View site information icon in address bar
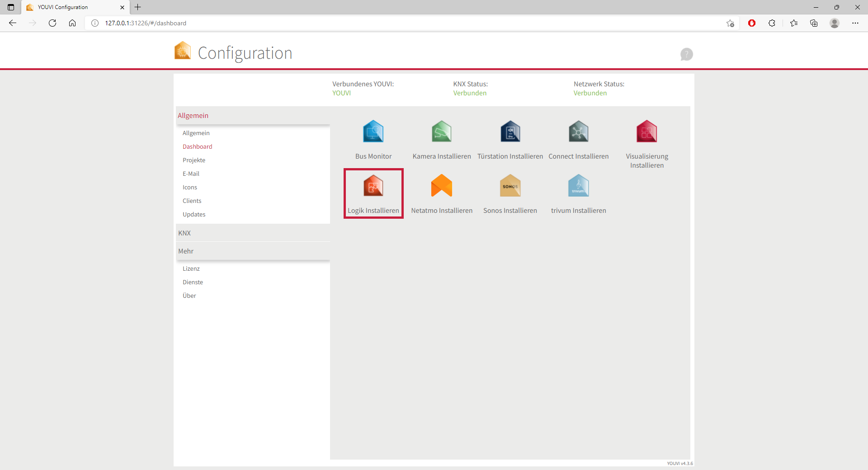868x470 pixels. pos(95,23)
